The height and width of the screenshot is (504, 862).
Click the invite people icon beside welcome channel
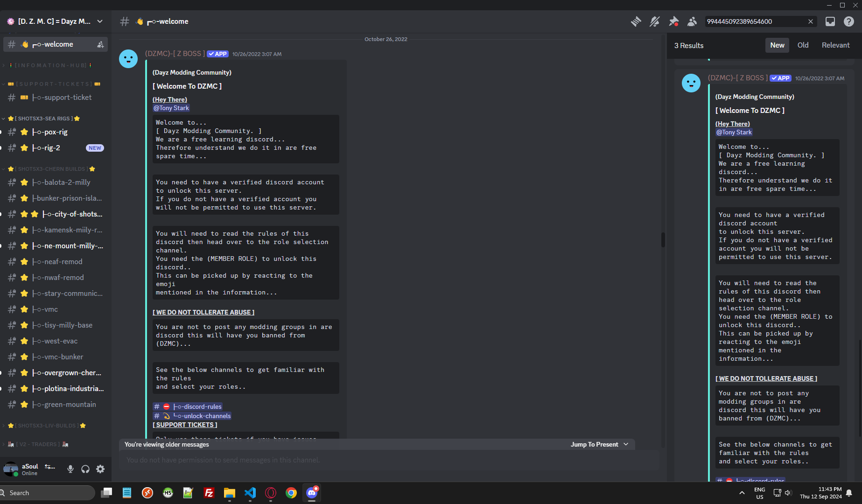[100, 44]
